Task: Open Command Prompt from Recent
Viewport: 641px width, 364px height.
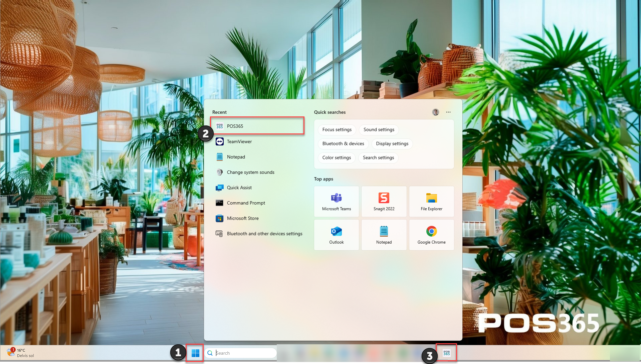Action: [257, 203]
